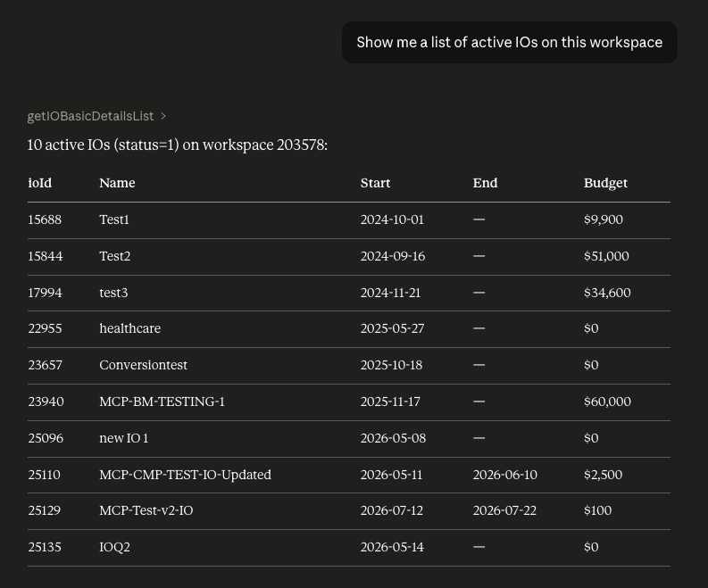Select start date 2024-09-16
The height and width of the screenshot is (588, 708).
click(x=392, y=256)
